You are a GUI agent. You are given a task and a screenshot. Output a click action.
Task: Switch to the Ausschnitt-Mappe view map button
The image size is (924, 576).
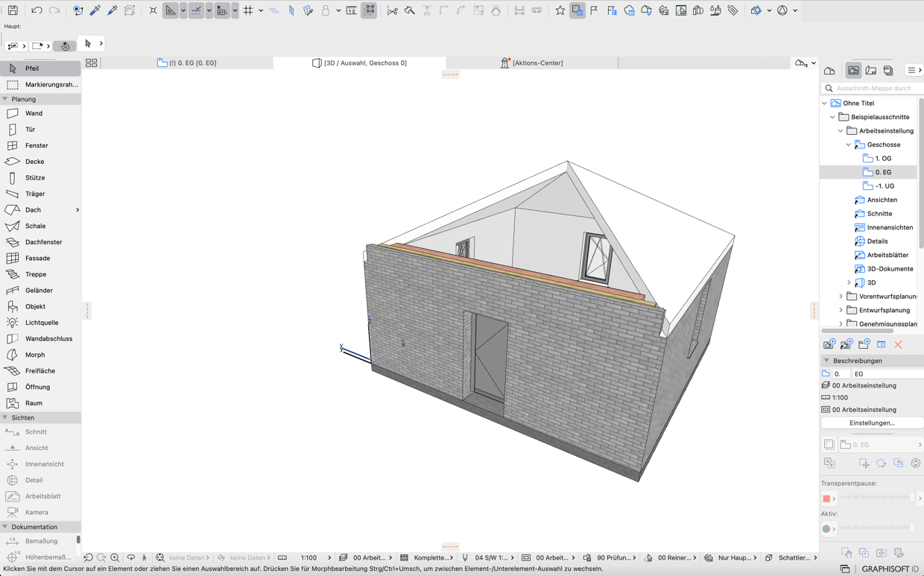853,71
